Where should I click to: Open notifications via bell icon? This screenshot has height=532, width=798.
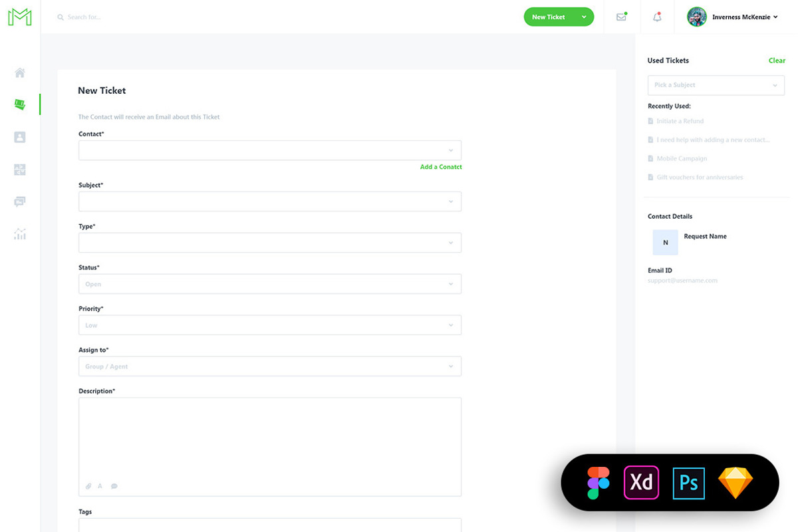[x=657, y=17]
